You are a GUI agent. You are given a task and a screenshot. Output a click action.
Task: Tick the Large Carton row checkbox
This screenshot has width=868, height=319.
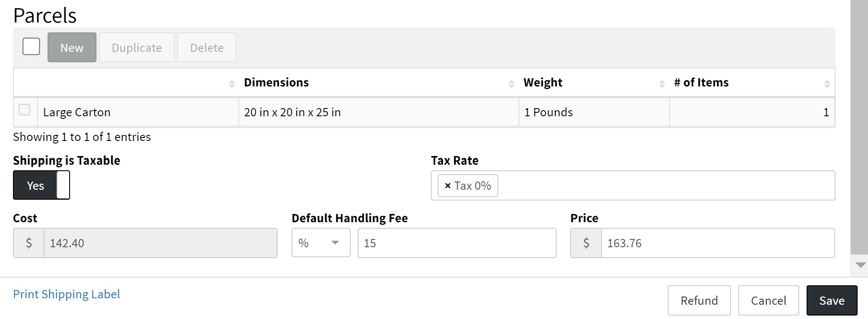[25, 110]
